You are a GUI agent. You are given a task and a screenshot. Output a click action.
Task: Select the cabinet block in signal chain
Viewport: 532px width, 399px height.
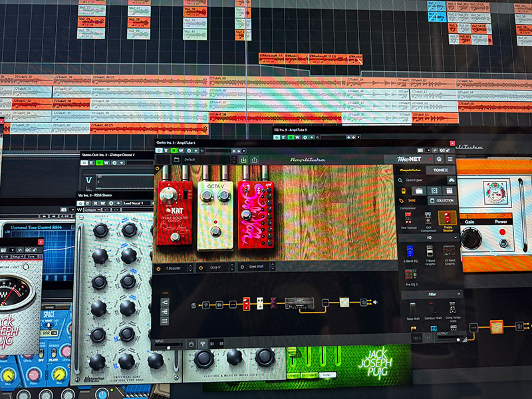click(x=344, y=302)
